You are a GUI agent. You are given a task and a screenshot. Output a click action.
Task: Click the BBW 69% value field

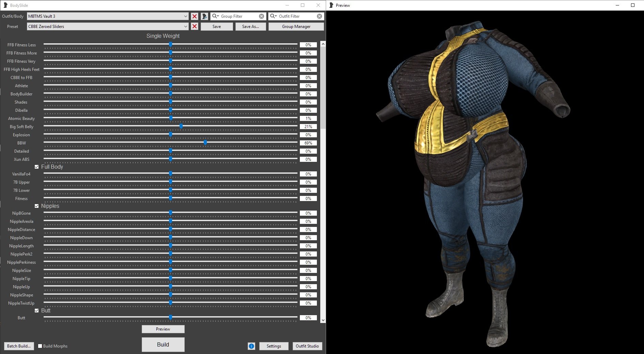click(x=308, y=143)
